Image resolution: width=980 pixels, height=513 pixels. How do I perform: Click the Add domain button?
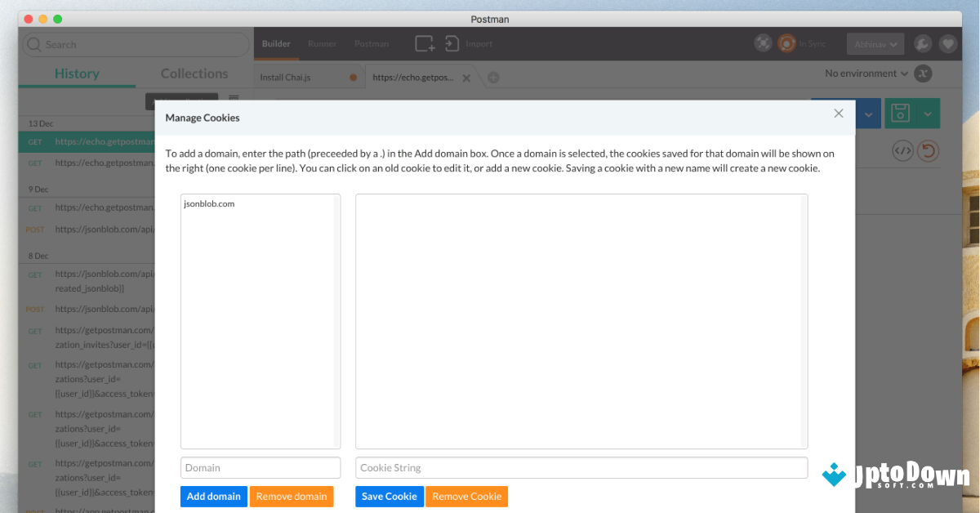213,496
